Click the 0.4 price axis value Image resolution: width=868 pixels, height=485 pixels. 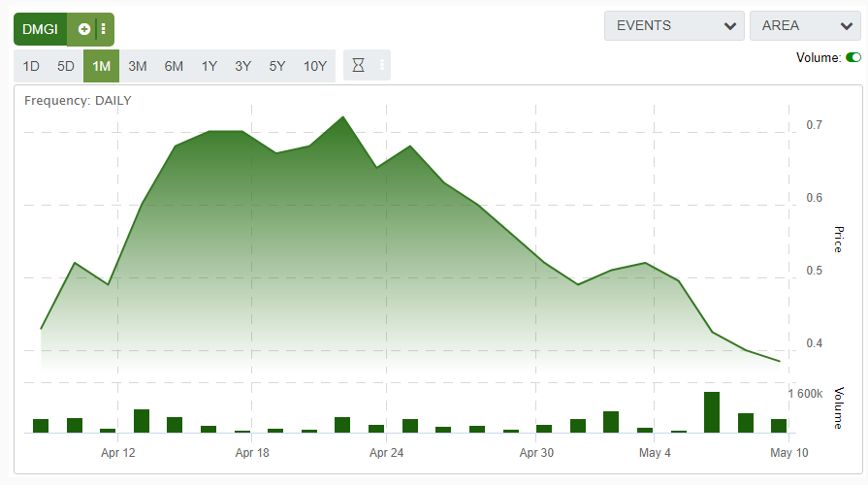[x=815, y=343]
